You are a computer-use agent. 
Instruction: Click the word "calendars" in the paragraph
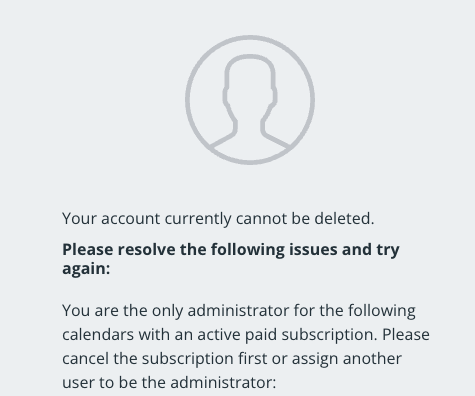tap(98, 335)
